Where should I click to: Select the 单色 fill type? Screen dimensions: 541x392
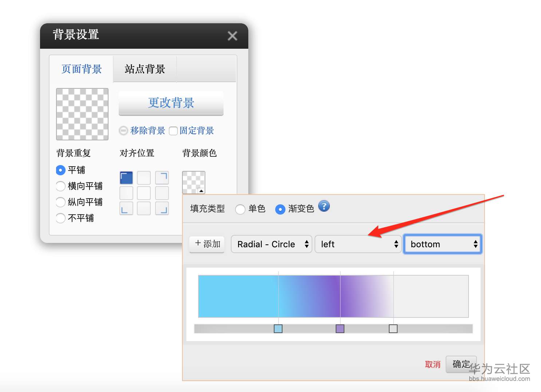(x=240, y=209)
